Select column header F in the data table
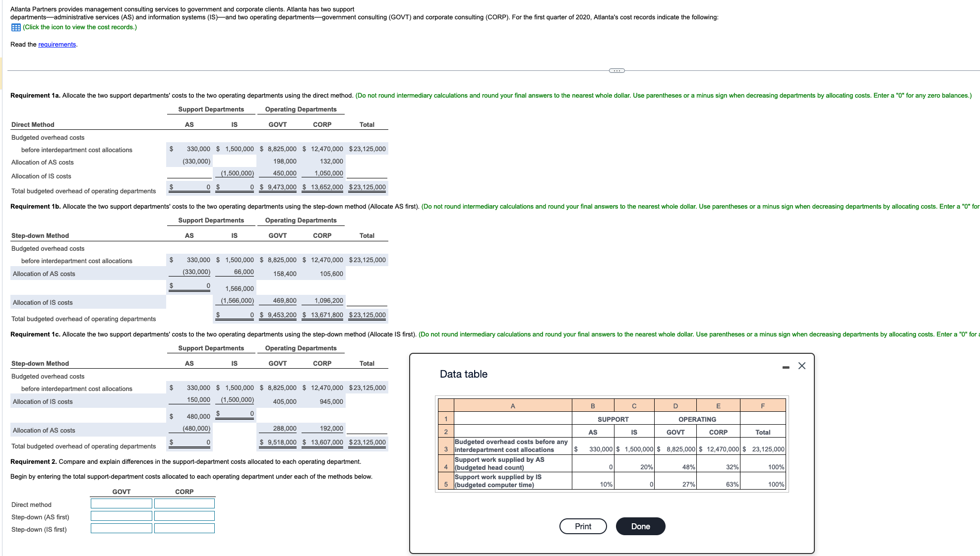 pos(763,405)
